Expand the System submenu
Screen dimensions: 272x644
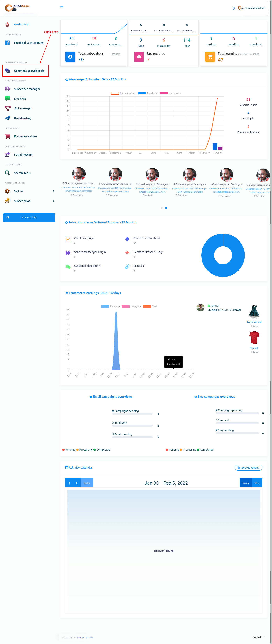(x=53, y=191)
